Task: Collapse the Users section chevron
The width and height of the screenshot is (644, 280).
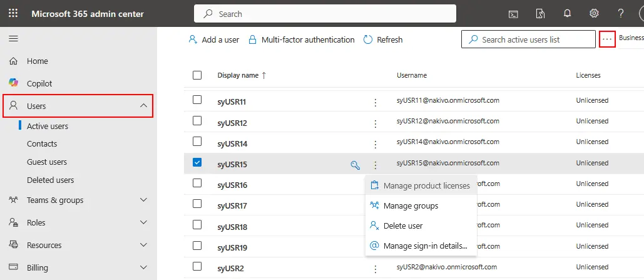Action: (143, 106)
